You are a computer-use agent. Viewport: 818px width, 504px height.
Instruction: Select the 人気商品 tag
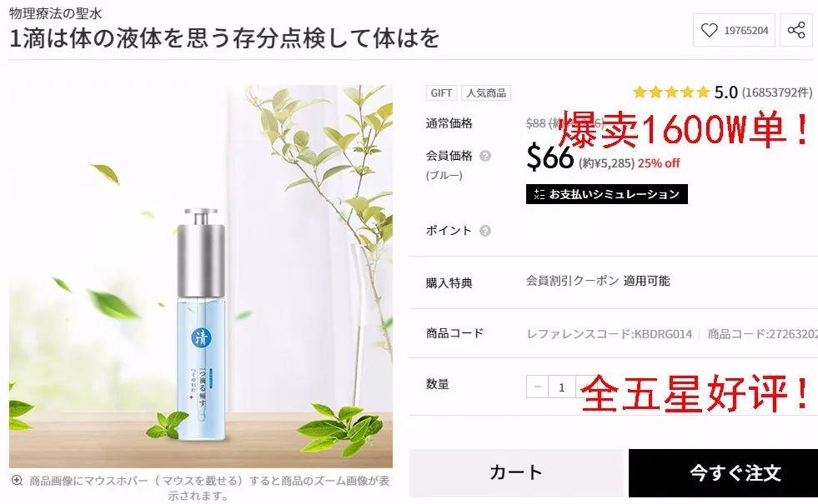point(486,92)
